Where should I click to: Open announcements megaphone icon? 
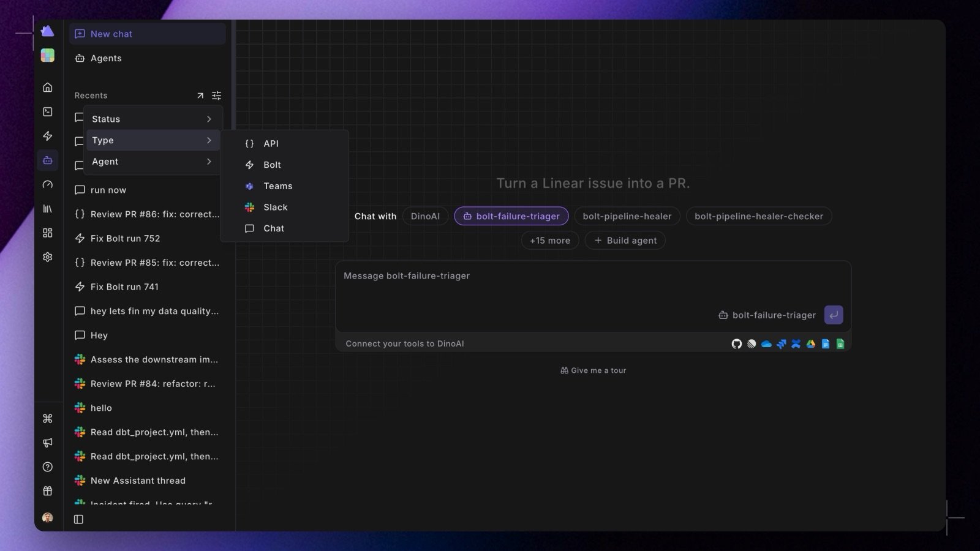47,443
